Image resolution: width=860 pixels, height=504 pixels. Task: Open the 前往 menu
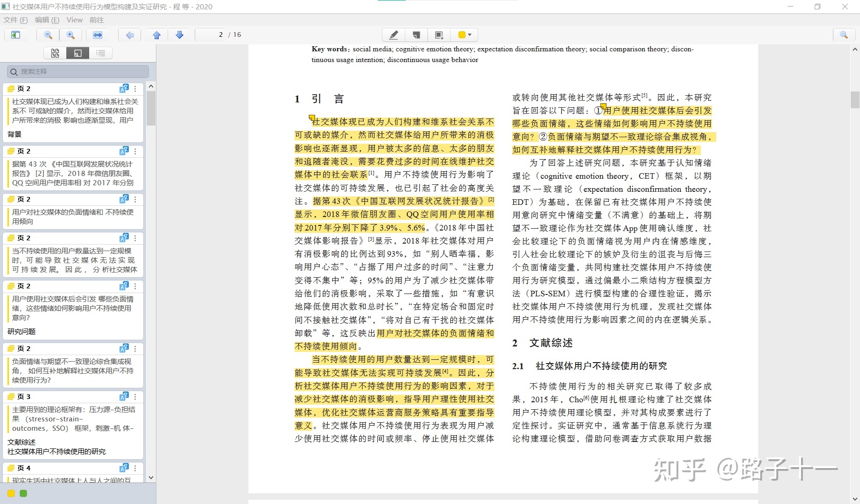(97, 20)
